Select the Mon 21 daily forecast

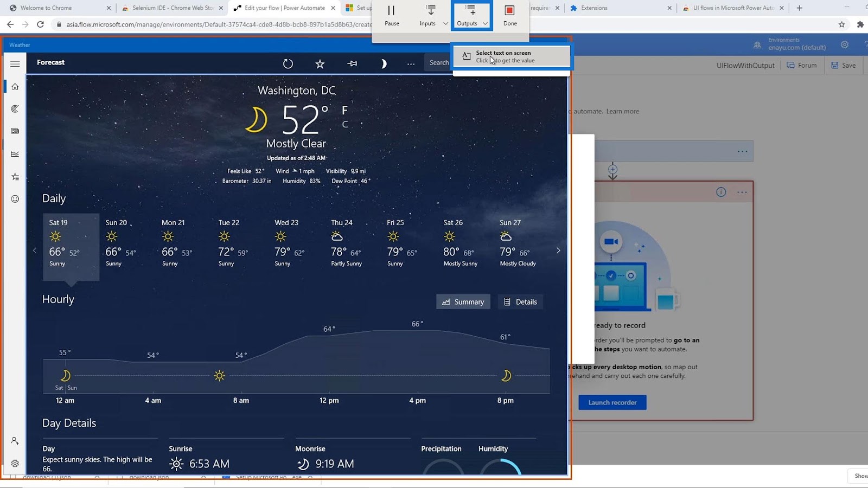(184, 247)
